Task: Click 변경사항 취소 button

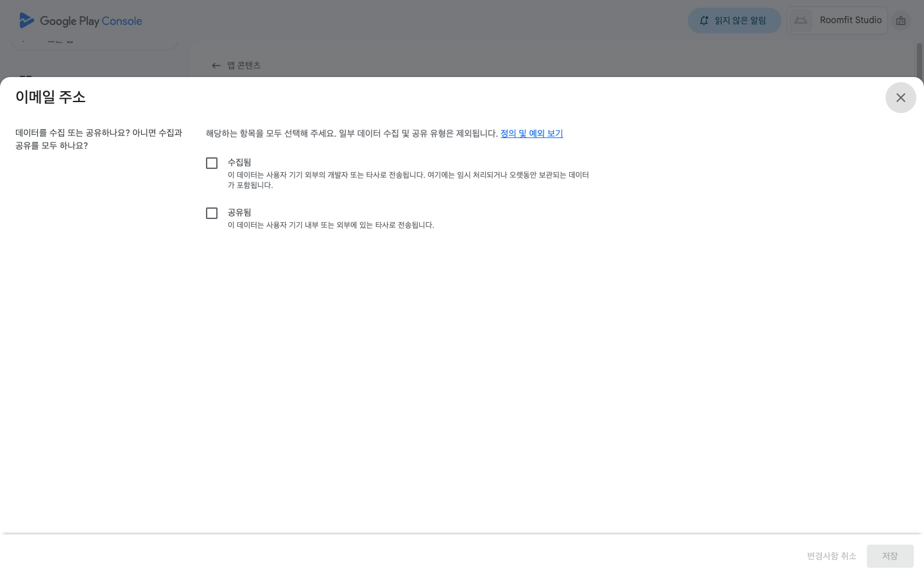Action: [x=831, y=556]
